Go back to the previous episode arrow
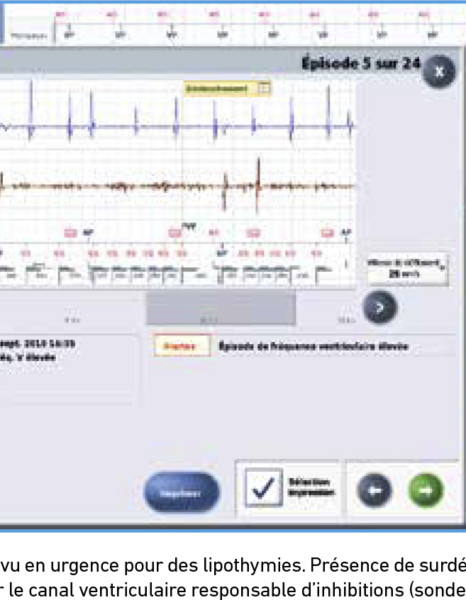 pos(374,490)
